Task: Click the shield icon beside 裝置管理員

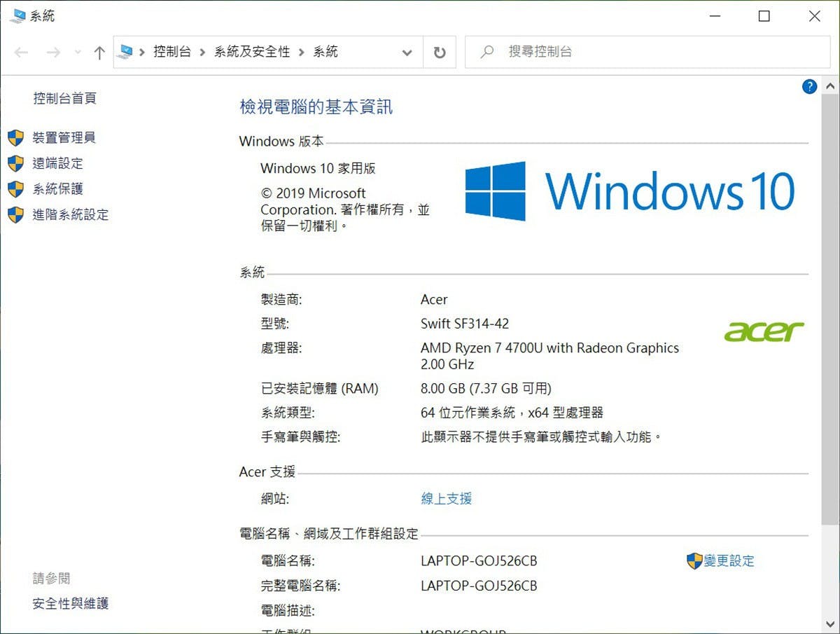Action: pos(15,138)
